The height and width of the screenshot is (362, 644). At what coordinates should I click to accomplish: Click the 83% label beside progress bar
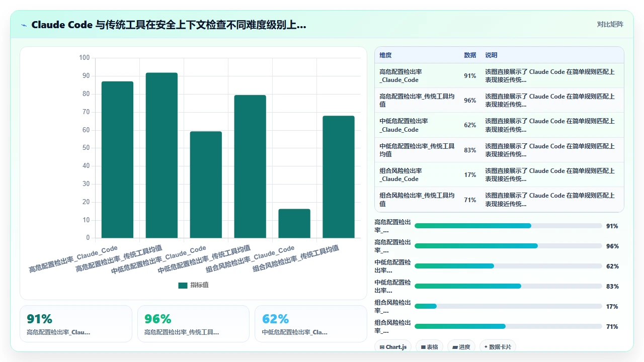click(x=612, y=286)
